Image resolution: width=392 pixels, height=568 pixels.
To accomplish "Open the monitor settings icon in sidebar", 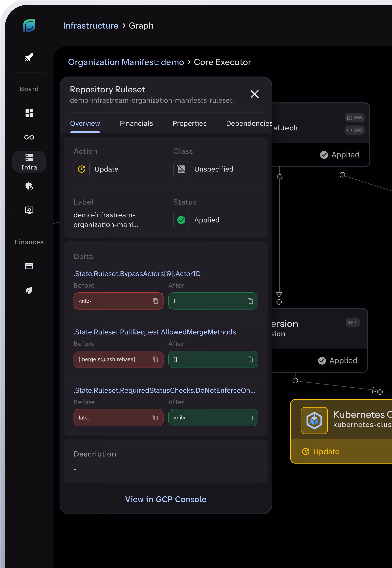I will click(29, 210).
